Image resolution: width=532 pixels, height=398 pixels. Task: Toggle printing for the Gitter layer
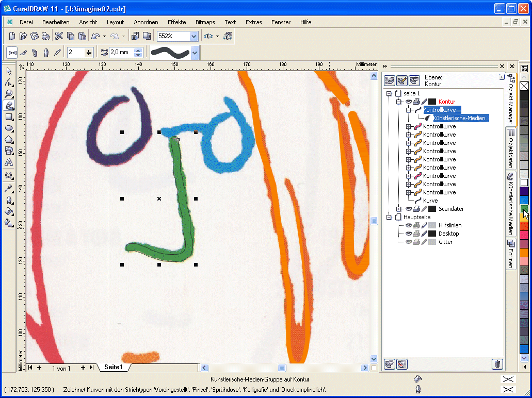click(x=416, y=242)
